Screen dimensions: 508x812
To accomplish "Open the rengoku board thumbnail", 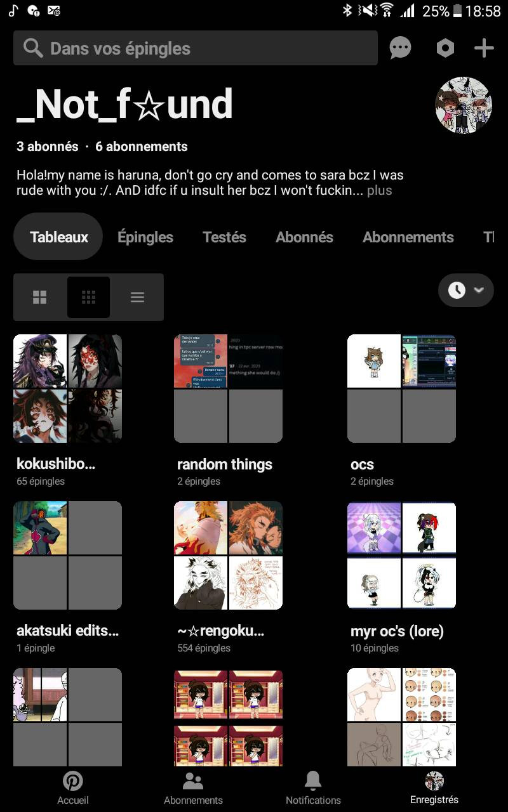I will point(228,555).
